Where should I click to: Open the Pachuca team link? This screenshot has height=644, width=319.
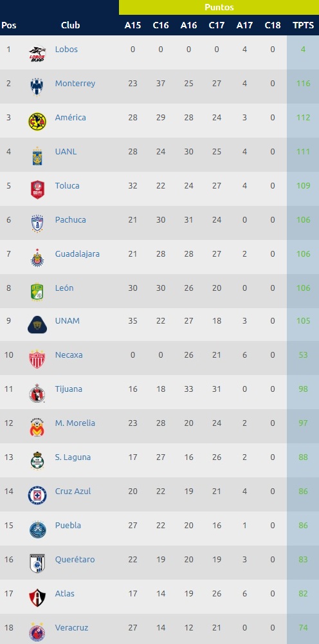pos(71,220)
